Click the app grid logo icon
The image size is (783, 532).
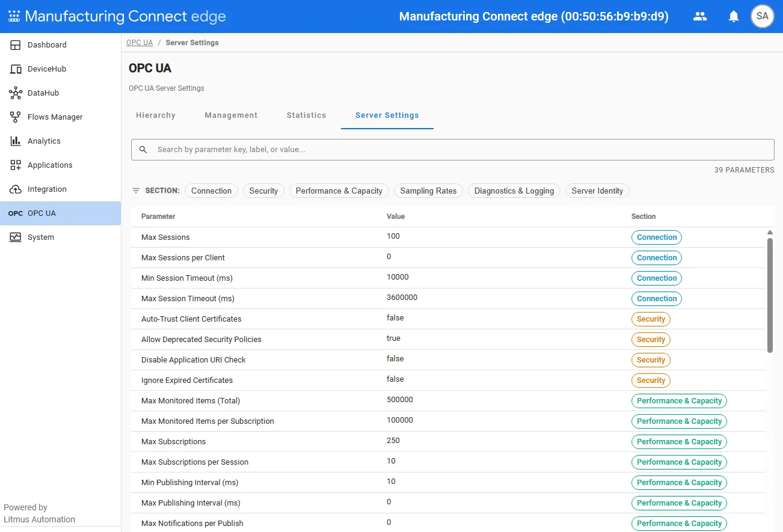click(14, 16)
